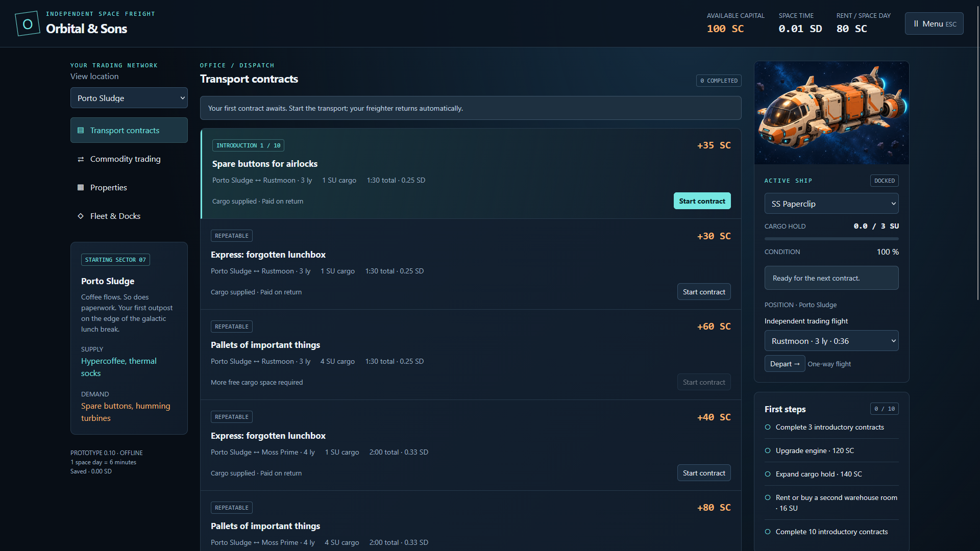Click the Available Capital 100 SC value
980x551 pixels.
pos(725,29)
